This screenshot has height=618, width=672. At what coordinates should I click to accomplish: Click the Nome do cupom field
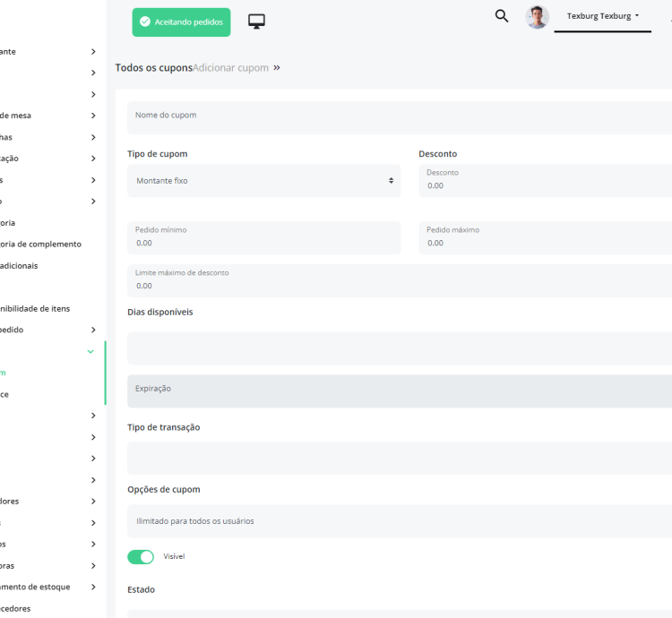point(400,117)
